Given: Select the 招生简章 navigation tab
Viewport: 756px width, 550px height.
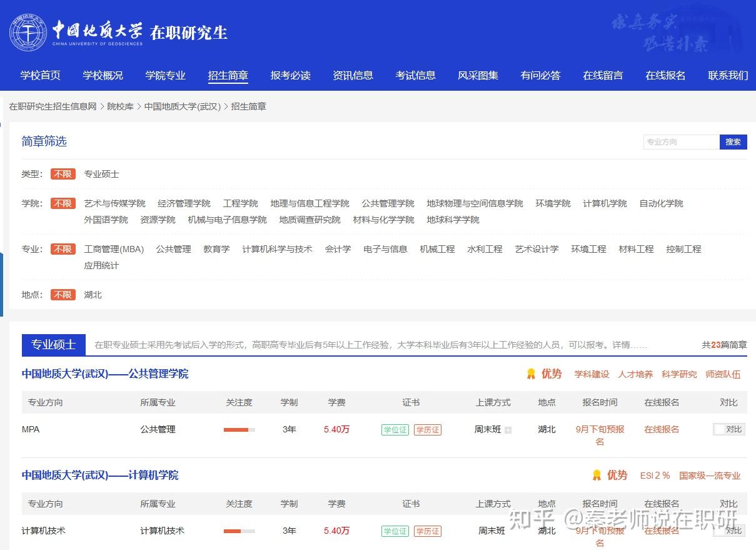Looking at the screenshot, I should 228,75.
